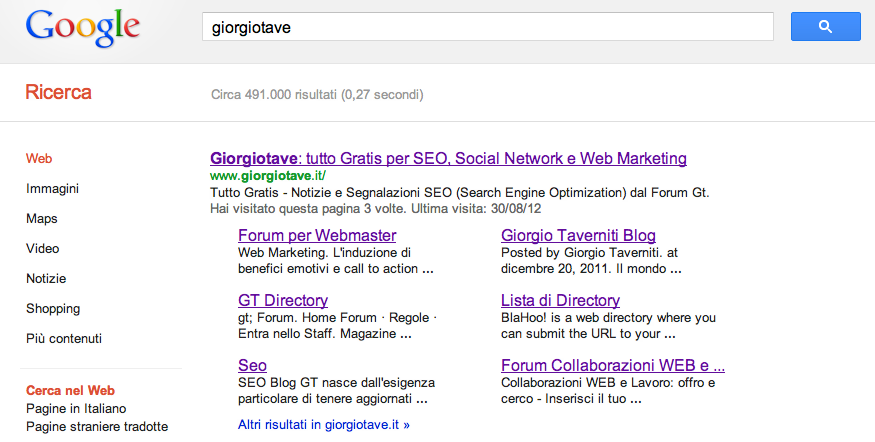The width and height of the screenshot is (875, 442).
Task: Filter by Pagine straniere tradotte
Action: point(97,427)
